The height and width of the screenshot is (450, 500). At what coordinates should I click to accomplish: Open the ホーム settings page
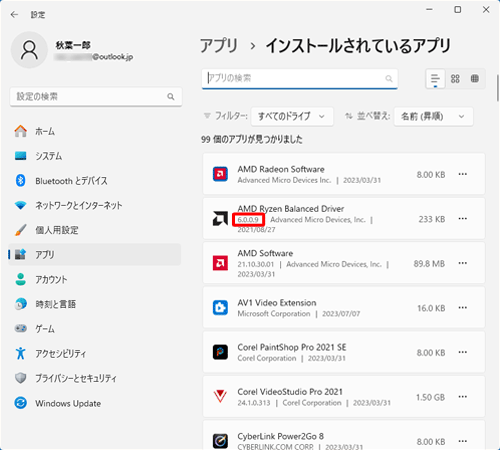click(95, 131)
